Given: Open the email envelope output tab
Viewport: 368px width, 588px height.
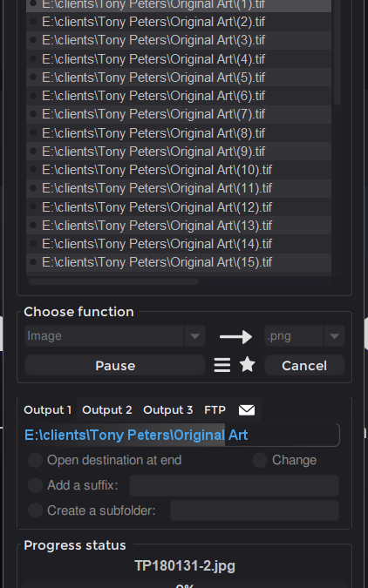Looking at the screenshot, I should 247,410.
